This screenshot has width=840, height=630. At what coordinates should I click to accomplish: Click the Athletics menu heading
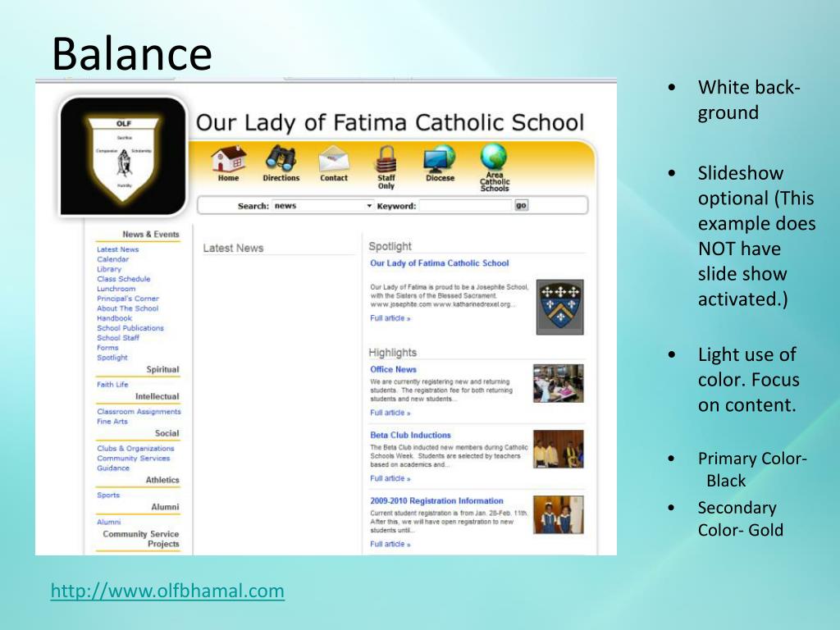click(x=162, y=480)
